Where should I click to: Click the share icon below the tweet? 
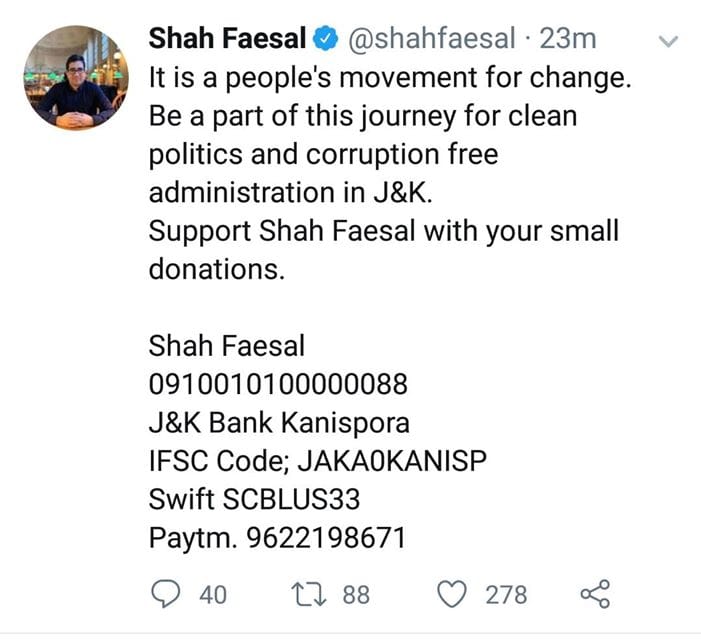click(x=594, y=594)
